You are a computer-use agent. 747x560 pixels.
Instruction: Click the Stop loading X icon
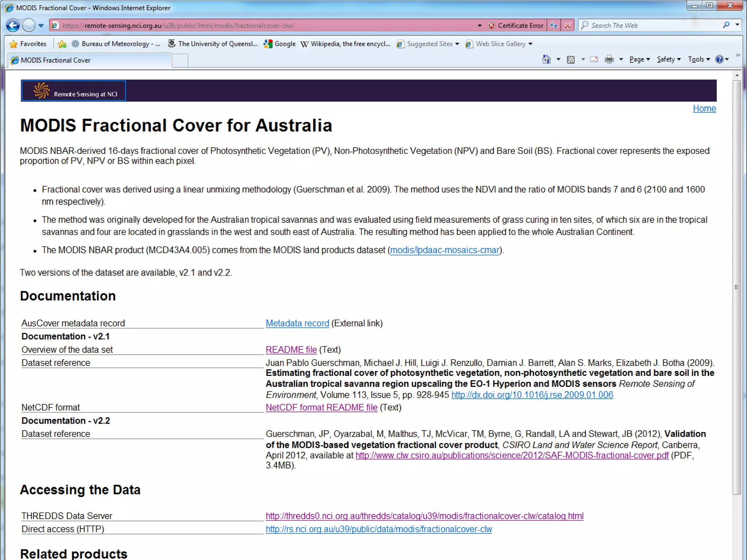568,26
